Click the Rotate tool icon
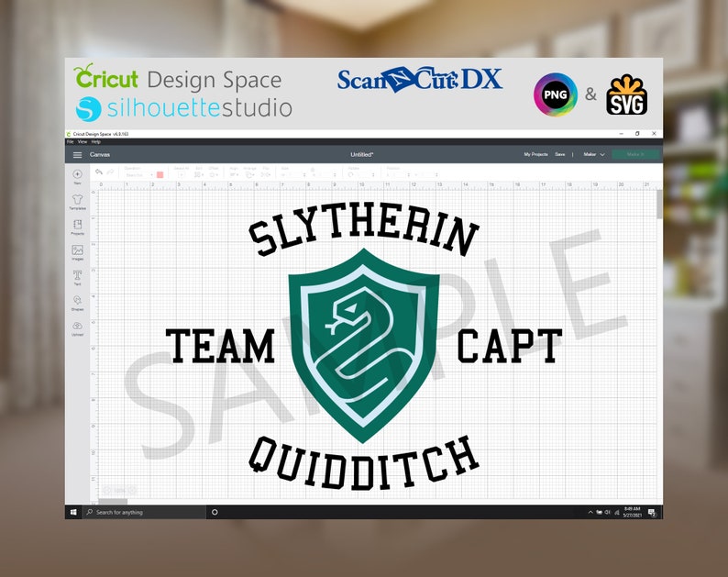This screenshot has width=728, height=577. [351, 174]
